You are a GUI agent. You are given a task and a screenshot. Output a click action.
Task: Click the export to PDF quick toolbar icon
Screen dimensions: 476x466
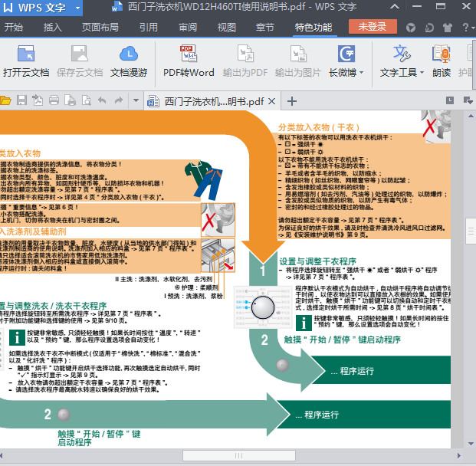point(38,100)
